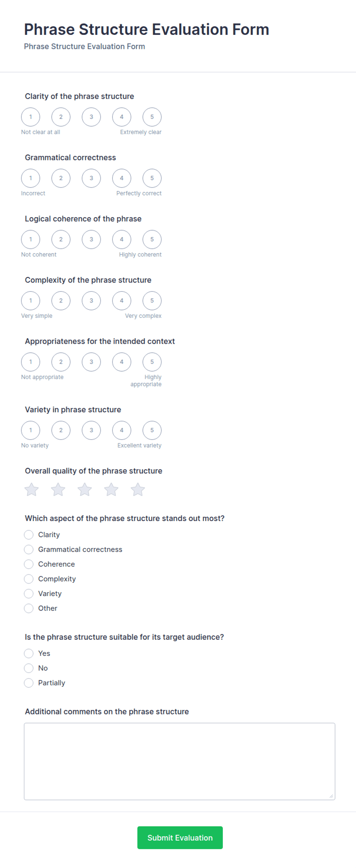The image size is (356, 868).
Task: Click the second star for overall quality
Action: pyautogui.click(x=58, y=489)
